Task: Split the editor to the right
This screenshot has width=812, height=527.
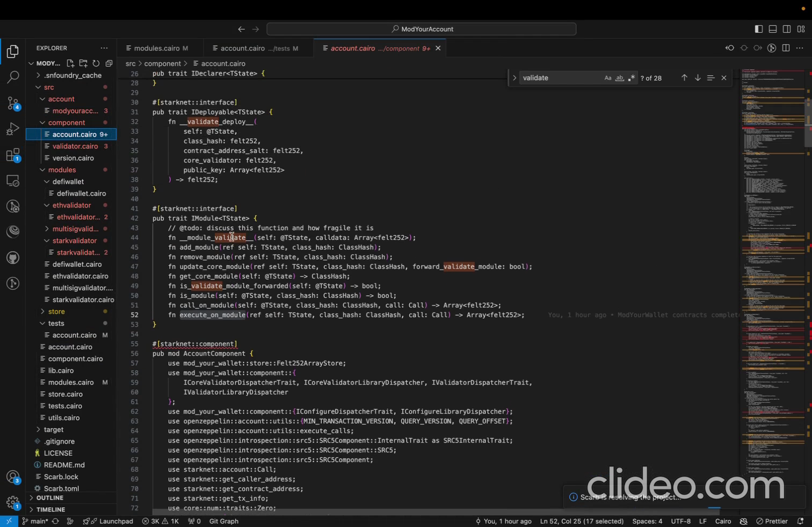Action: coord(786,48)
